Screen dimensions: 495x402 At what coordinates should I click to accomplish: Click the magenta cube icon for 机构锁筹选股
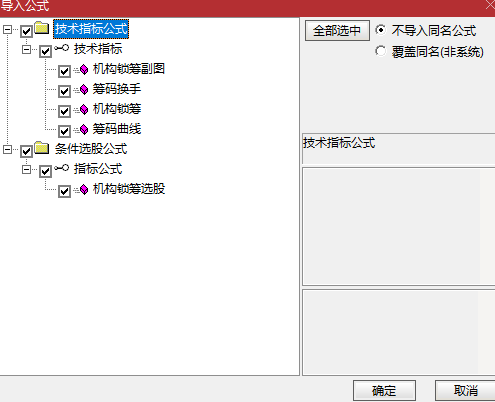coord(84,189)
